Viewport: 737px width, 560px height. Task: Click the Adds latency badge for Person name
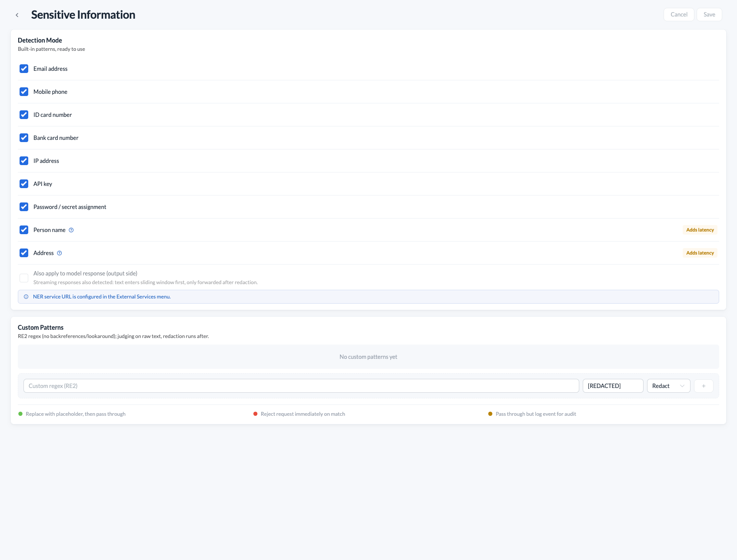pos(700,230)
